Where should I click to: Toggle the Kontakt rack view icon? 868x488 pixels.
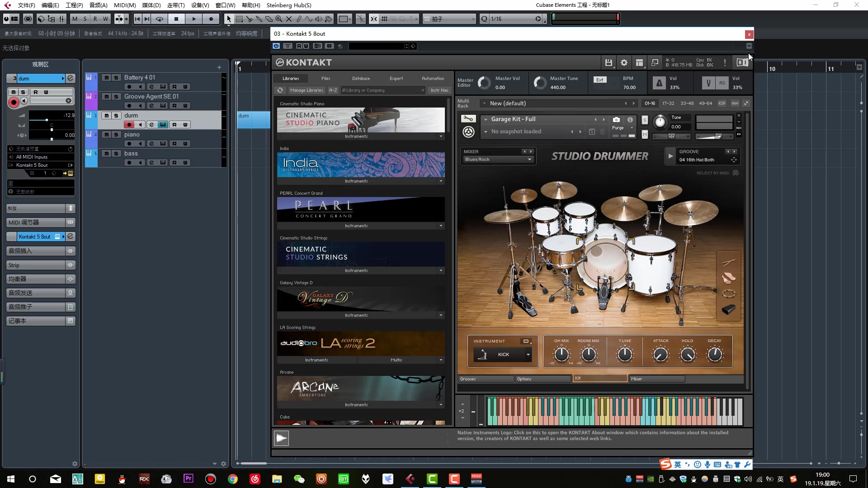[x=639, y=63]
